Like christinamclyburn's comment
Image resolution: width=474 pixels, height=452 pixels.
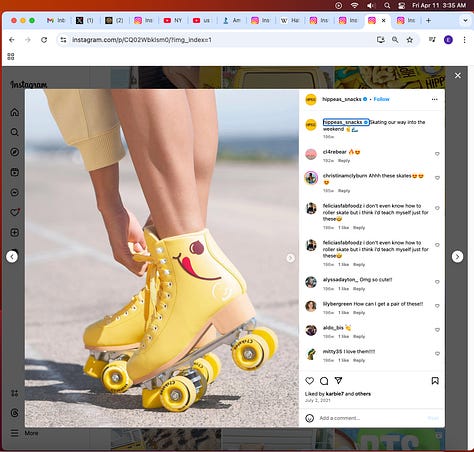coord(437,178)
